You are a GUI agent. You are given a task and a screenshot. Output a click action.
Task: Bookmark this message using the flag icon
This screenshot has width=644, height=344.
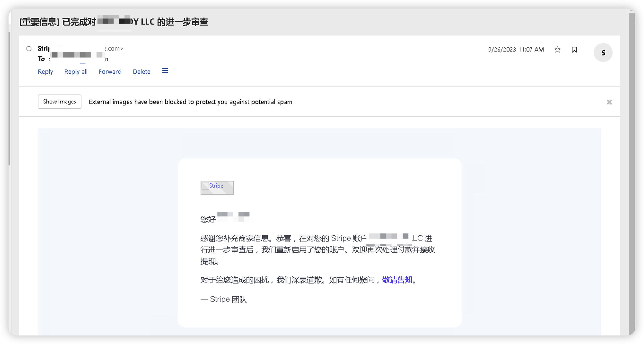coord(574,50)
